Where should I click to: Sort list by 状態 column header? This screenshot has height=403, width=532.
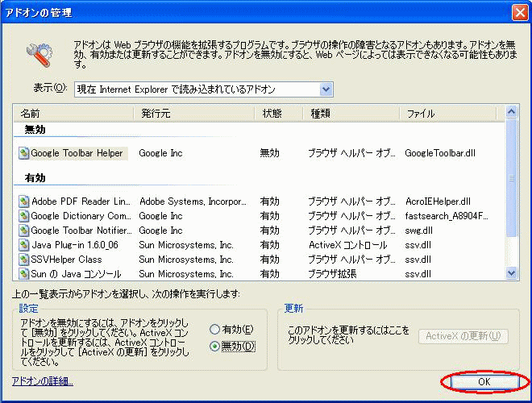tap(279, 114)
